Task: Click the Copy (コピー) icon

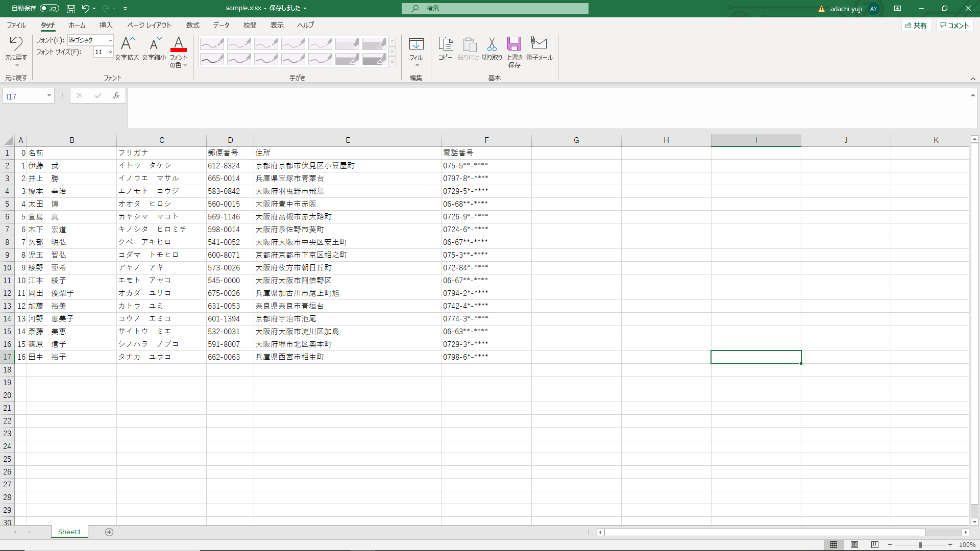Action: pyautogui.click(x=446, y=45)
